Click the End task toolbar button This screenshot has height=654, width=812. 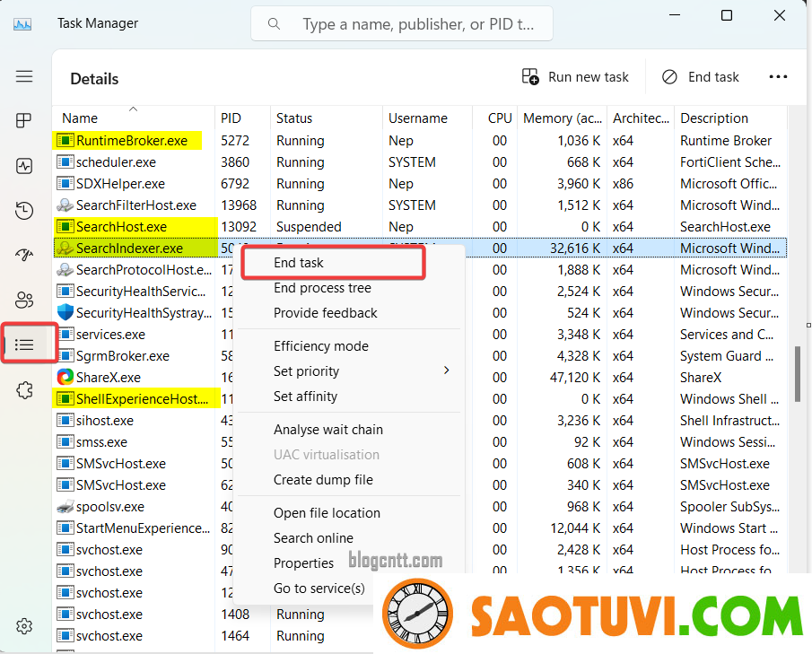coord(700,77)
